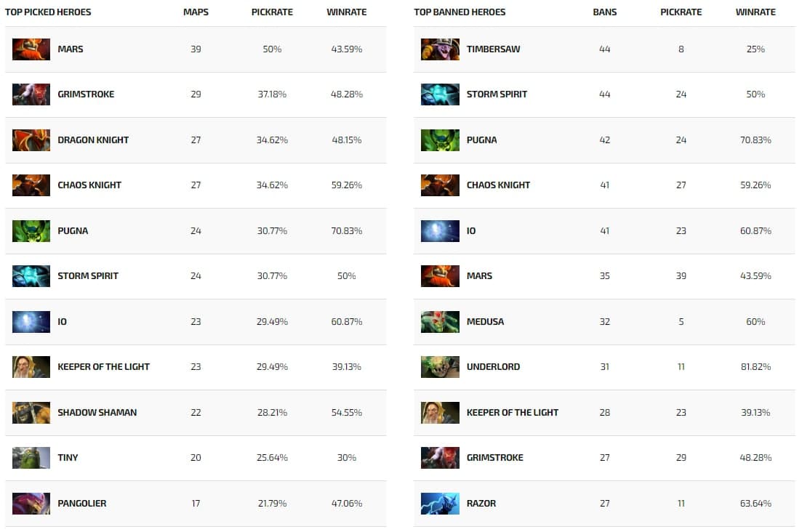Screen dimensions: 802x532
Task: Click the 39 maps value for Mars
Action: pos(196,49)
